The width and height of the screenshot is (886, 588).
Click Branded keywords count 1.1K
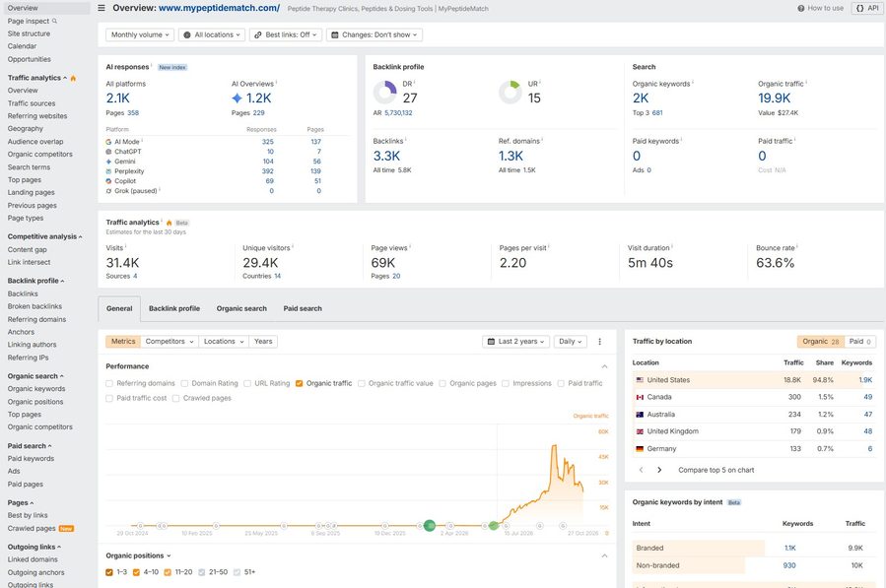pyautogui.click(x=790, y=549)
